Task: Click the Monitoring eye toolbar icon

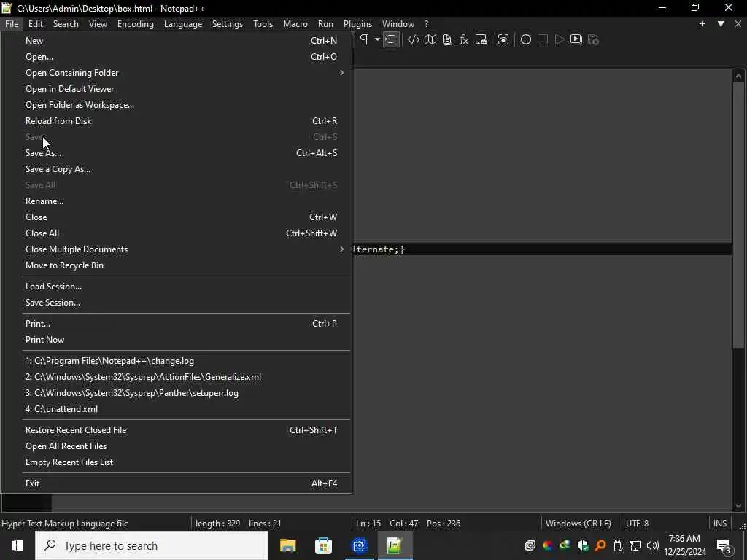Action: (x=503, y=39)
